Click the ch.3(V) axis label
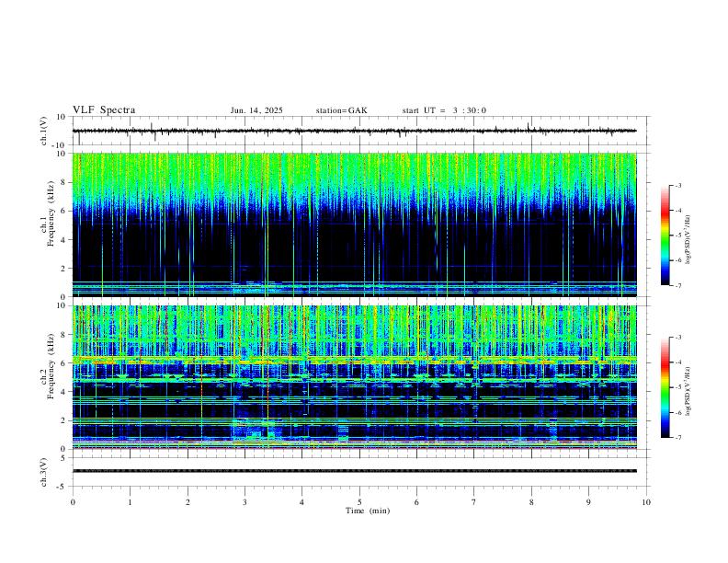 pyautogui.click(x=44, y=472)
